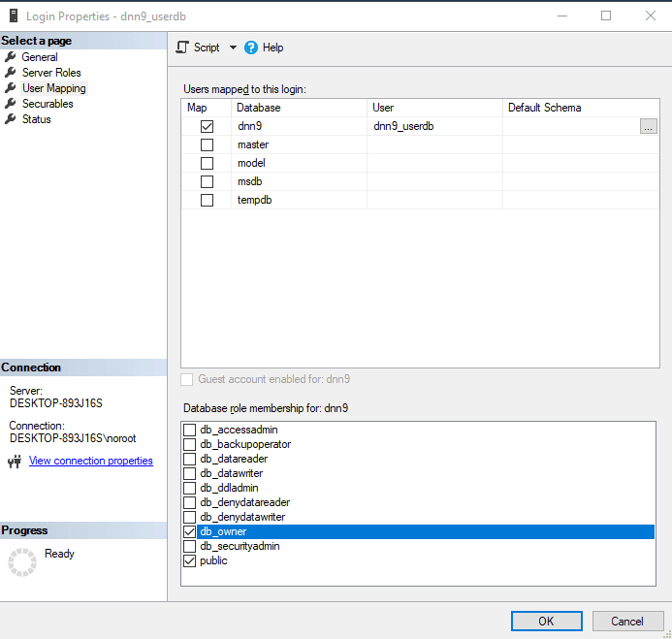Image resolution: width=672 pixels, height=639 pixels.
Task: Enable the db_datareader role checkbox
Action: point(190,459)
